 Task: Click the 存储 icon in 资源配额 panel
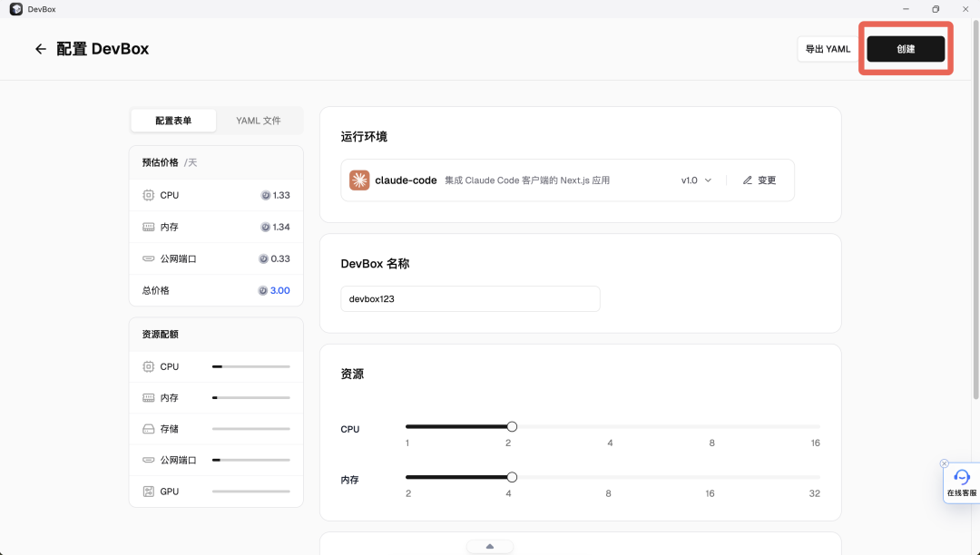click(x=148, y=428)
